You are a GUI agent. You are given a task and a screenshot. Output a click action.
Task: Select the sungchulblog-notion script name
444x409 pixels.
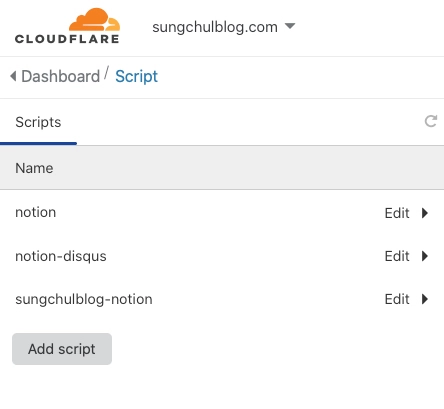84,299
